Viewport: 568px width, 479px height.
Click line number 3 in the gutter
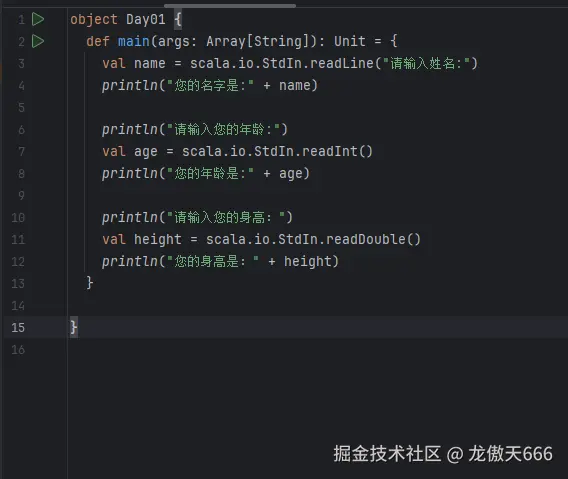click(21, 63)
